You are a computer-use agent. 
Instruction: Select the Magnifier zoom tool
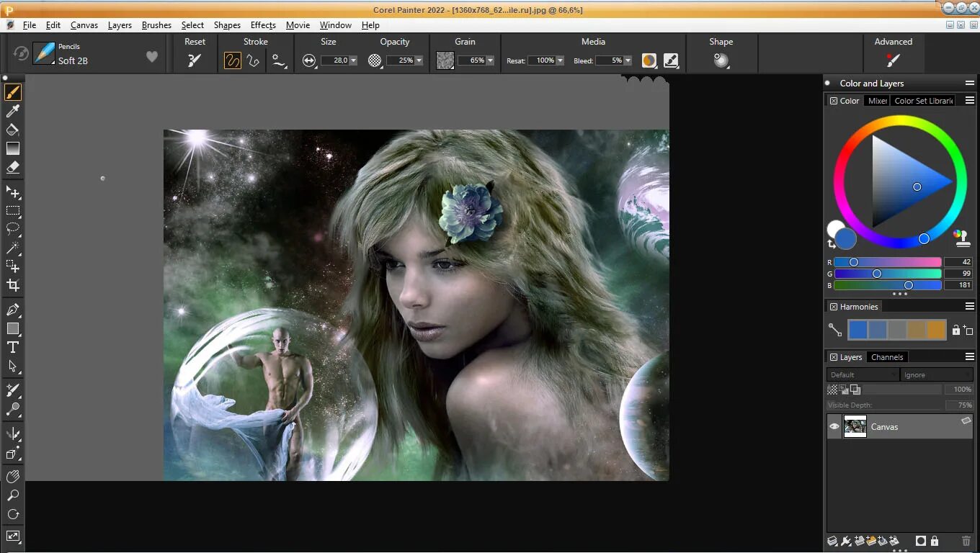(13, 495)
